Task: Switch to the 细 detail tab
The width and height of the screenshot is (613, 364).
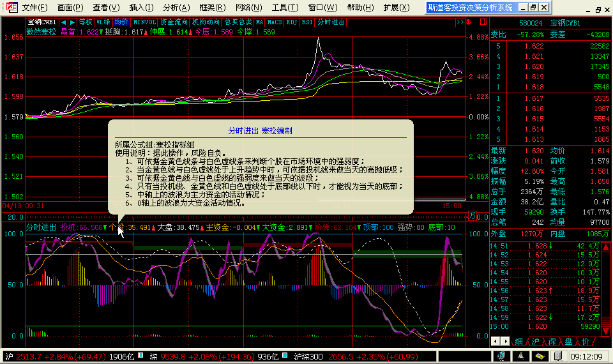Action: (518, 341)
